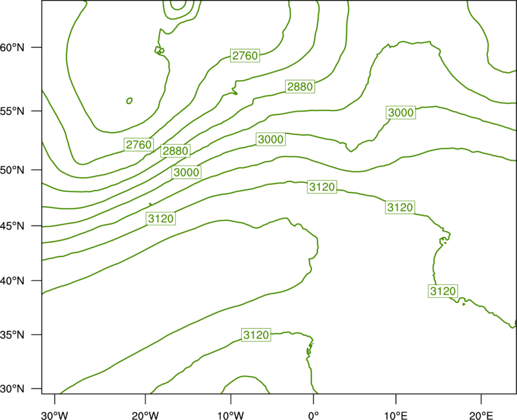Select the 3120 contour label near 40°N
The height and width of the screenshot is (420, 517).
point(443,291)
